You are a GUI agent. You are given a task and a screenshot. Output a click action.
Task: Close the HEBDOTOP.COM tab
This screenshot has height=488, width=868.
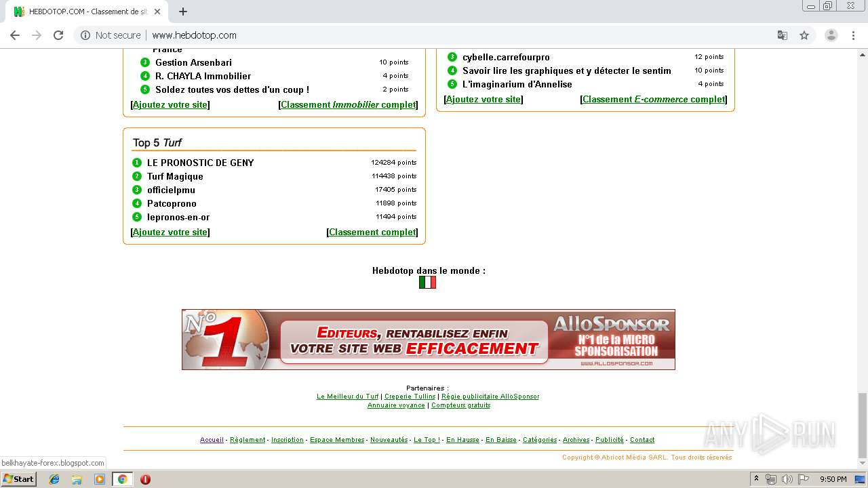click(x=157, y=12)
